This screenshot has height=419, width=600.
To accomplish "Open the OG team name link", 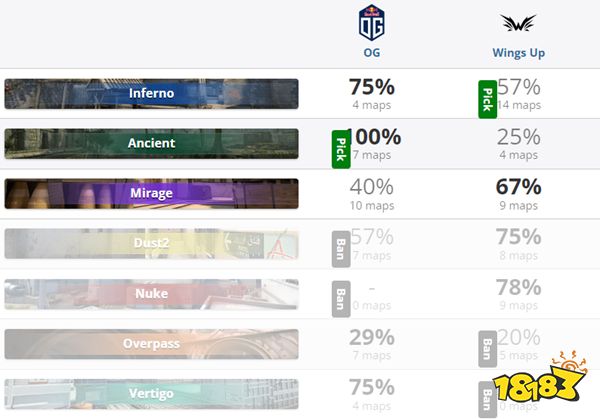I will pyautogui.click(x=372, y=52).
